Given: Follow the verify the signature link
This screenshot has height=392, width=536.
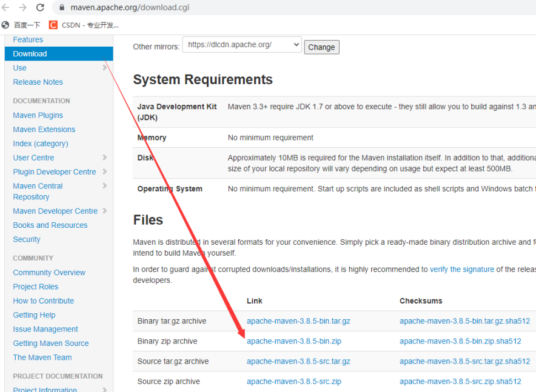Looking at the screenshot, I should 461,269.
